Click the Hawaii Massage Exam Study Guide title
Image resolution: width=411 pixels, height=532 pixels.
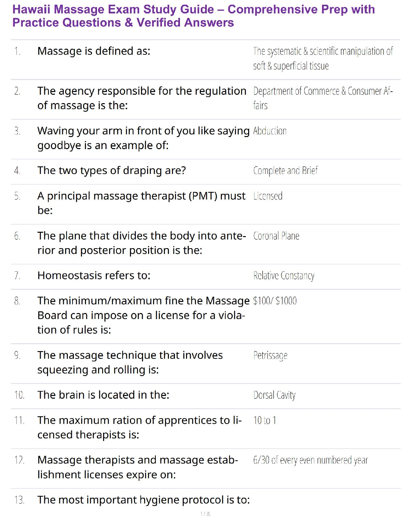193,16
